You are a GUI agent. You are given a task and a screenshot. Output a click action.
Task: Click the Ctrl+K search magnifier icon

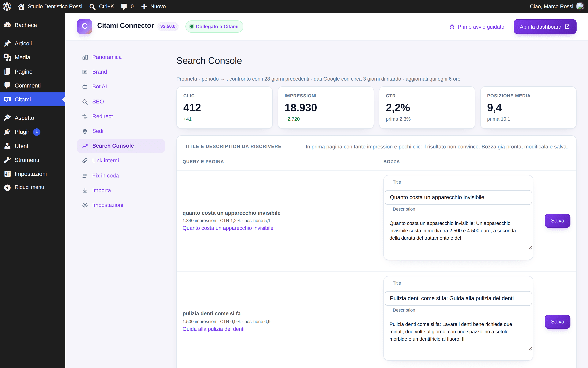coord(92,7)
